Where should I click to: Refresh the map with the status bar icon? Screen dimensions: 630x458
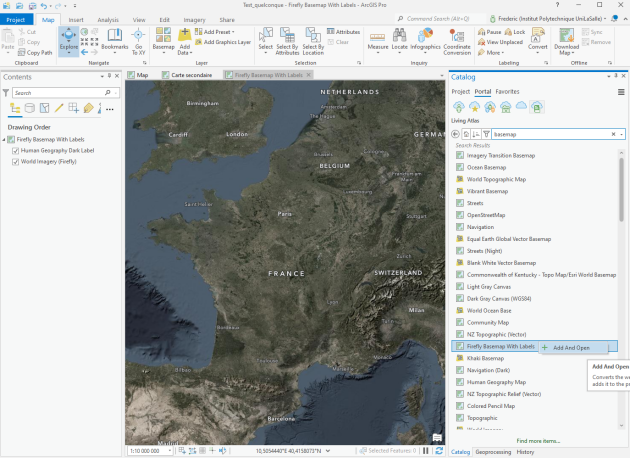[439, 451]
